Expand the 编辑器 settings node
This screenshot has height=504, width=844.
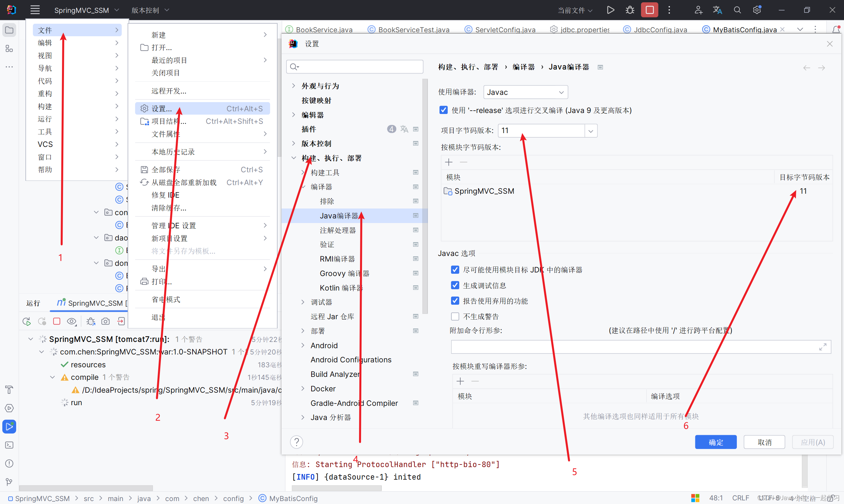pyautogui.click(x=294, y=115)
